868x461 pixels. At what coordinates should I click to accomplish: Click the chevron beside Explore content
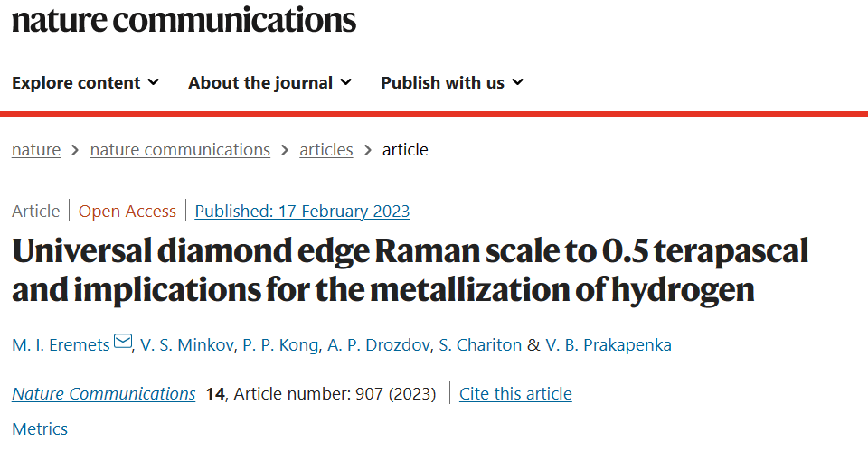(x=154, y=82)
